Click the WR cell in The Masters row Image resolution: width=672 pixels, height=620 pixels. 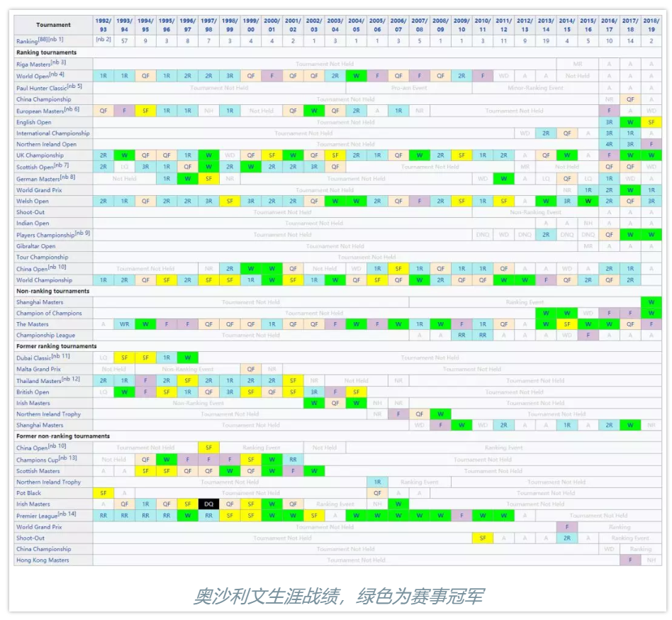point(124,324)
